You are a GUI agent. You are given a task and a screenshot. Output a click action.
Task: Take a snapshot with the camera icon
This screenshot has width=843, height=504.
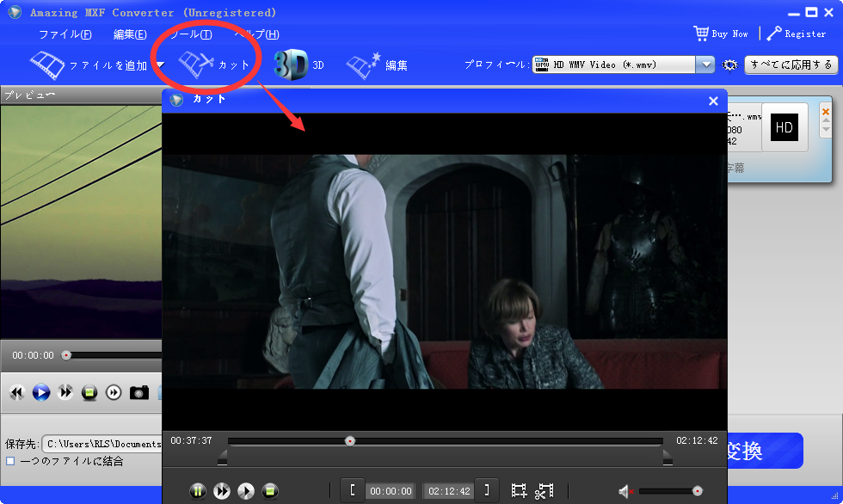[x=139, y=393]
